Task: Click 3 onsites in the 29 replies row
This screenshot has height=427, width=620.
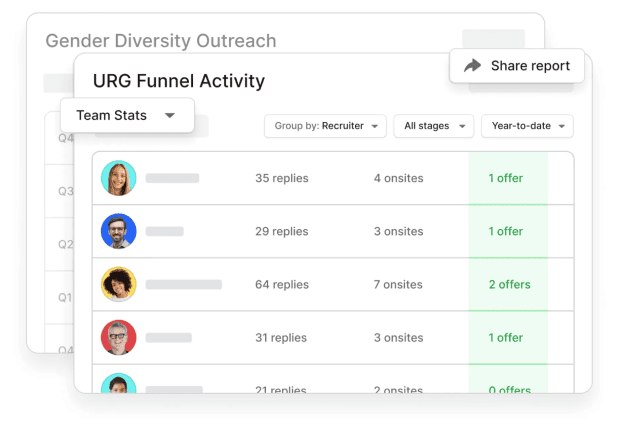Action: [399, 231]
